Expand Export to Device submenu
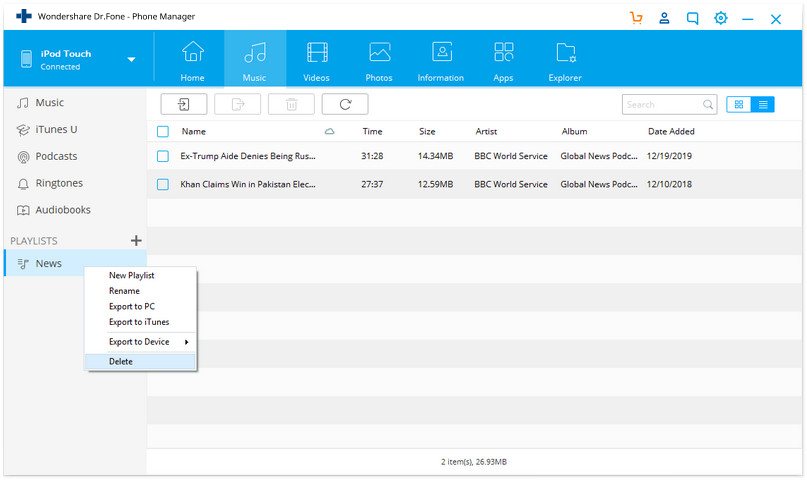 pos(140,342)
